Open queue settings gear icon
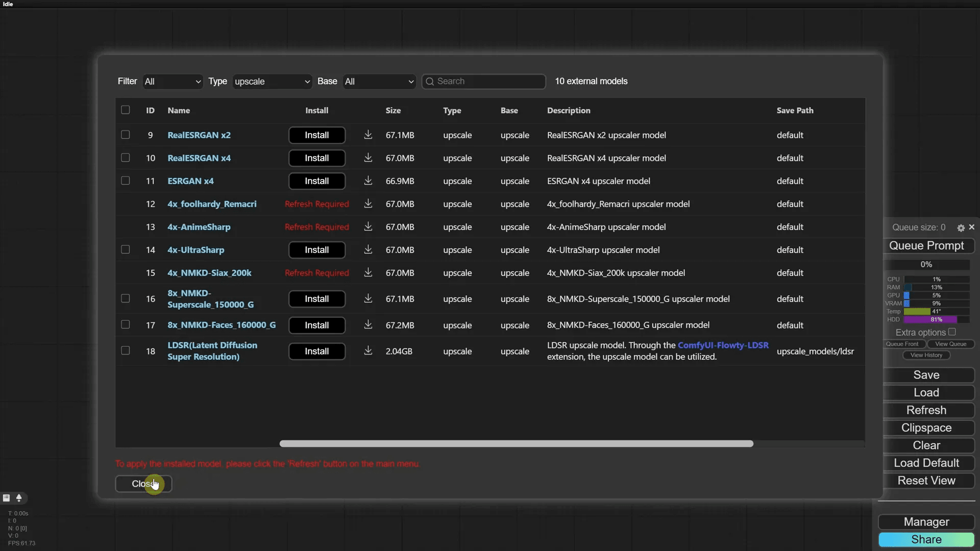 click(x=961, y=228)
